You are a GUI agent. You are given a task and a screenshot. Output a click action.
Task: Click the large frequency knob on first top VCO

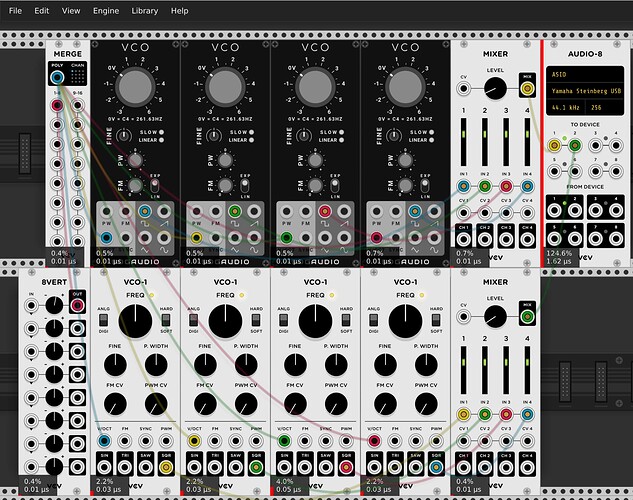[x=136, y=87]
